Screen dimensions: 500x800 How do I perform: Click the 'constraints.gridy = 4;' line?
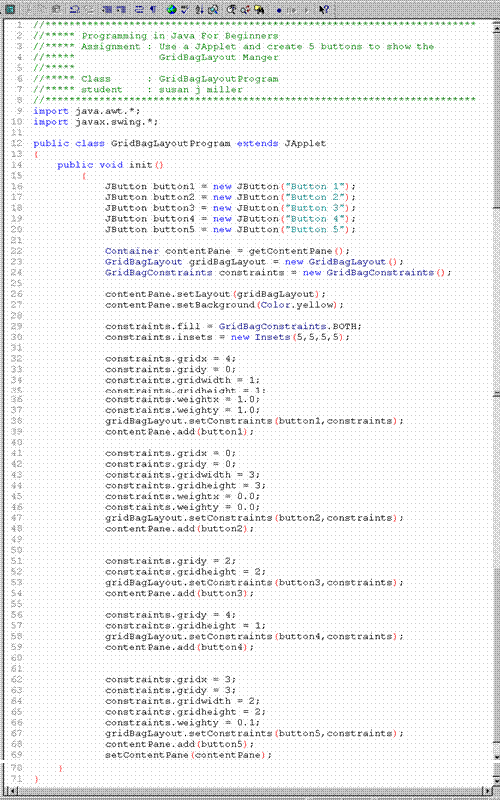[x=170, y=615]
